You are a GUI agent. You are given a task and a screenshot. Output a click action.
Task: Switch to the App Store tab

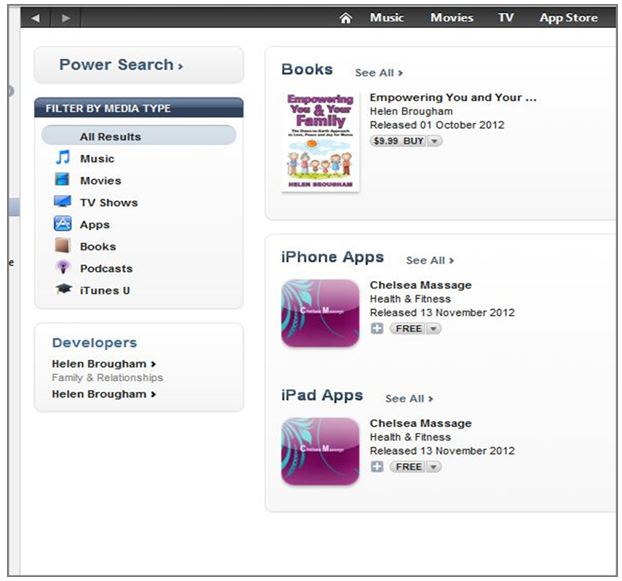click(568, 18)
